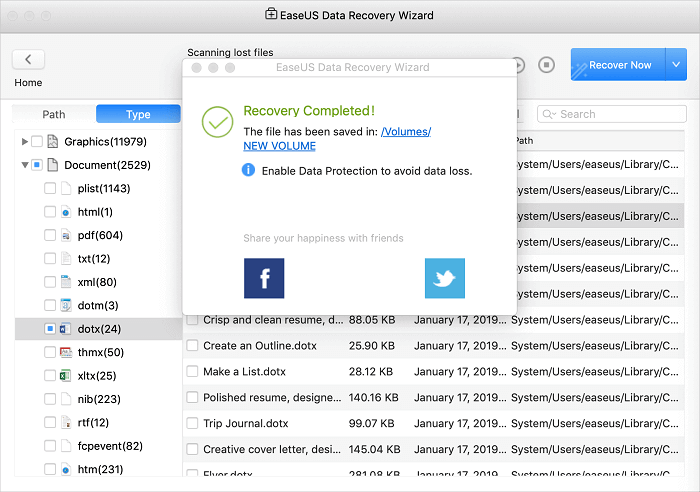
Task: Check the html(1) checkbox
Action: [50, 212]
